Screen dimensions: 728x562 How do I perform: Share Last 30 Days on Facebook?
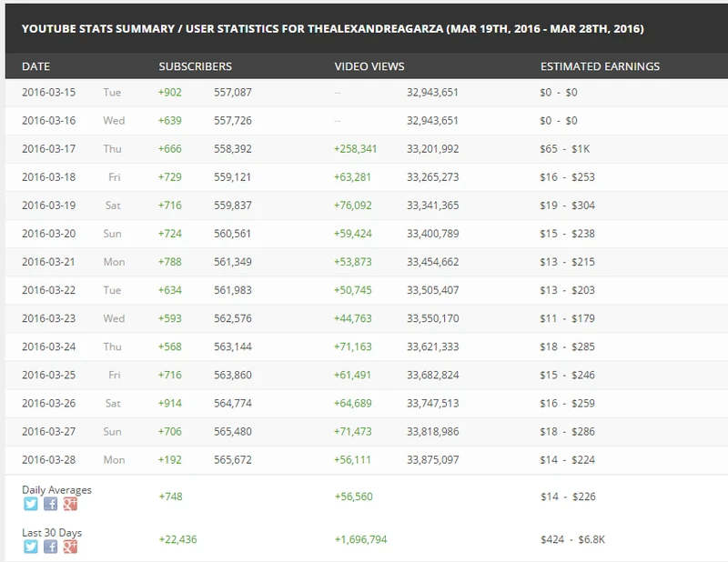pos(51,547)
